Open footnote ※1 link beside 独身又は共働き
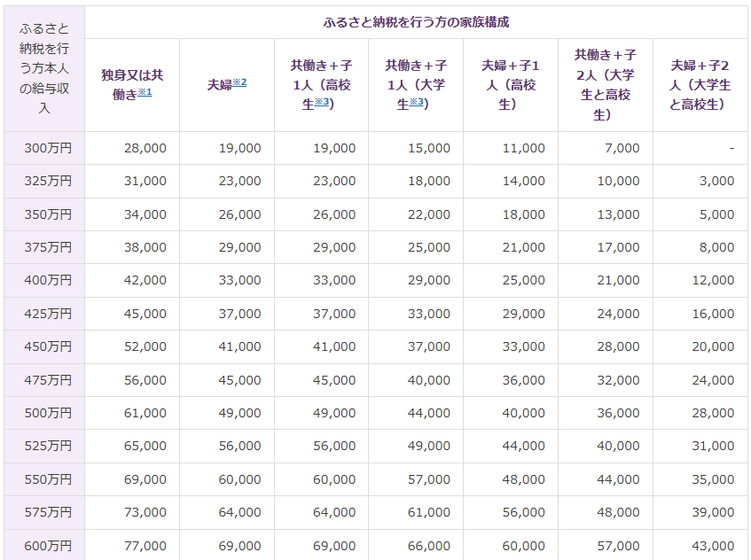Viewport: 751px width, 560px height. (145, 94)
